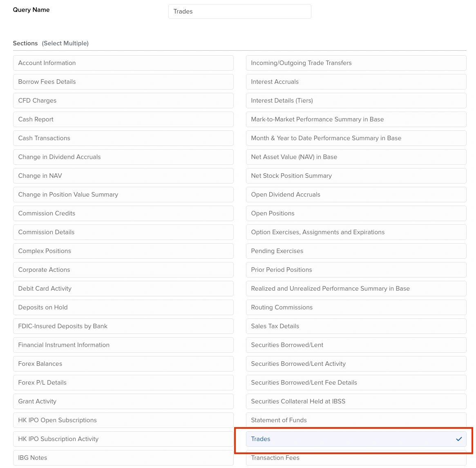Click the Query Name input field

(239, 11)
